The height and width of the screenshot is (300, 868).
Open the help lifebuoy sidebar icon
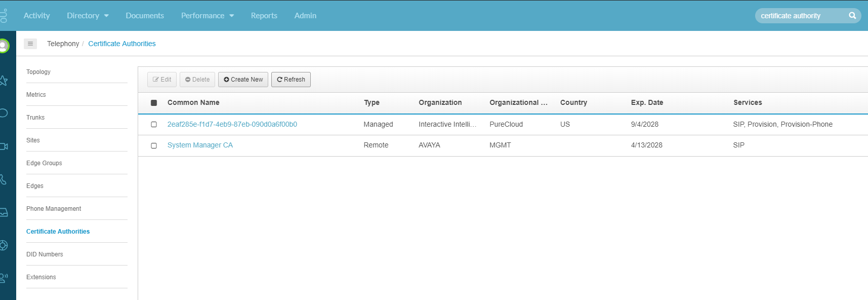click(4, 245)
